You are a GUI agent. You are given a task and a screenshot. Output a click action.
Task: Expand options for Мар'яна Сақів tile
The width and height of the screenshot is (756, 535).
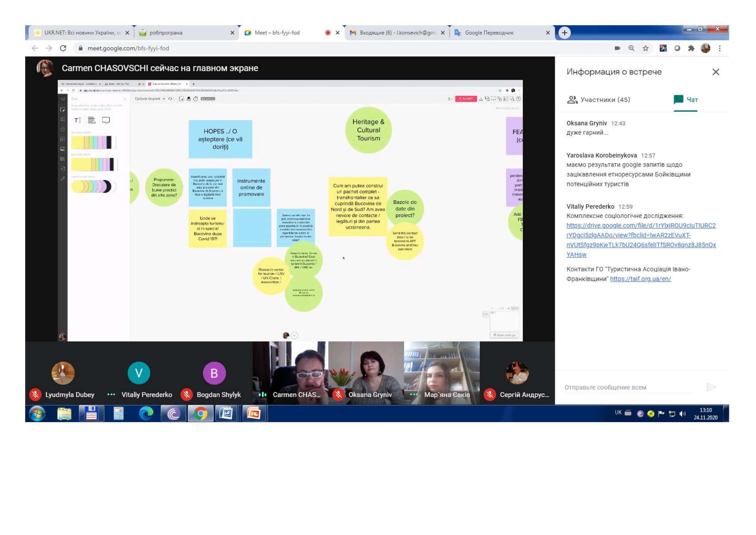click(x=414, y=395)
